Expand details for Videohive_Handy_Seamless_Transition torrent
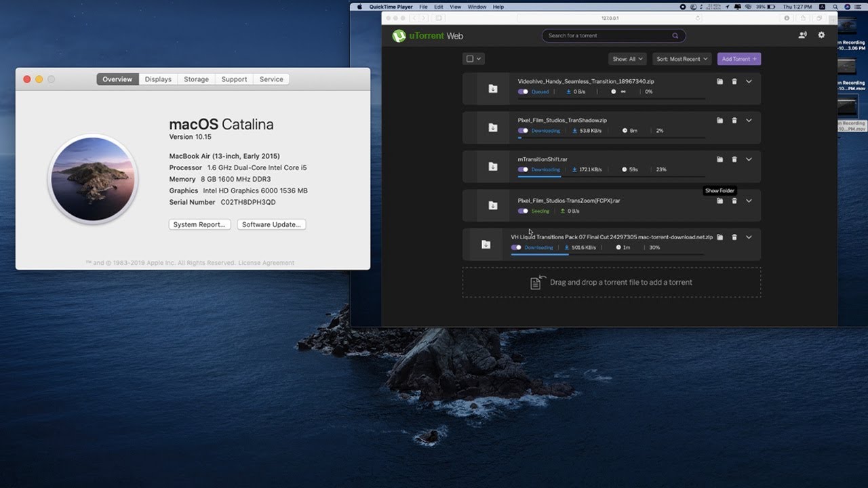Screen dimensions: 868x488 [749, 81]
